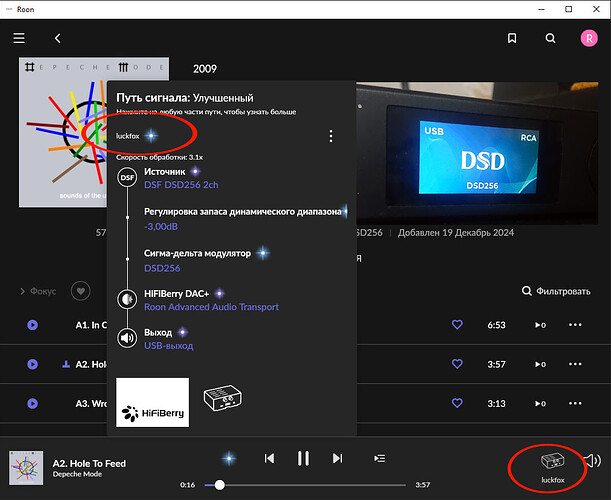Toggle the album favorite heart near Фокус
This screenshot has width=611, height=500.
pyautogui.click(x=81, y=291)
